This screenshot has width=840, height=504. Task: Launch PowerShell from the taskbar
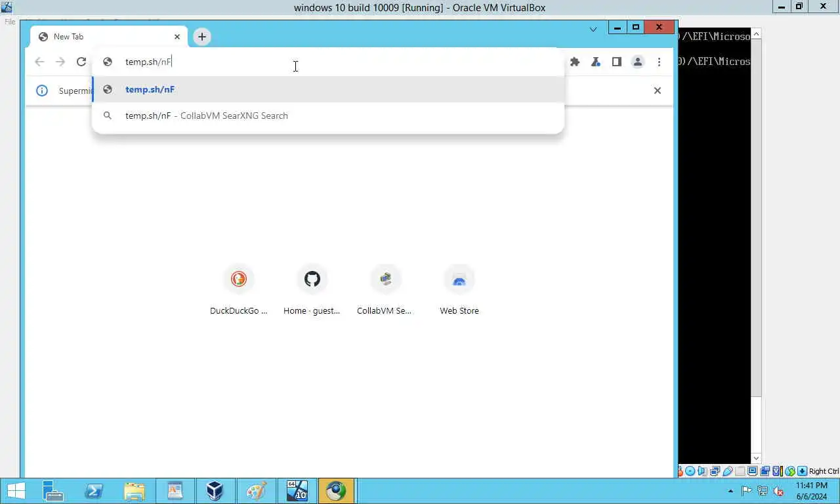point(93,491)
